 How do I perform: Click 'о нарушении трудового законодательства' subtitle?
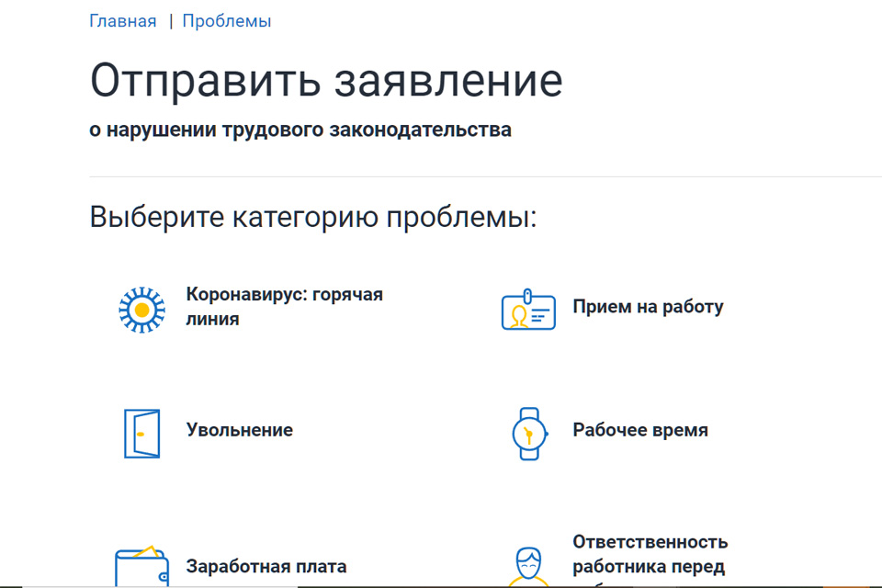(300, 130)
